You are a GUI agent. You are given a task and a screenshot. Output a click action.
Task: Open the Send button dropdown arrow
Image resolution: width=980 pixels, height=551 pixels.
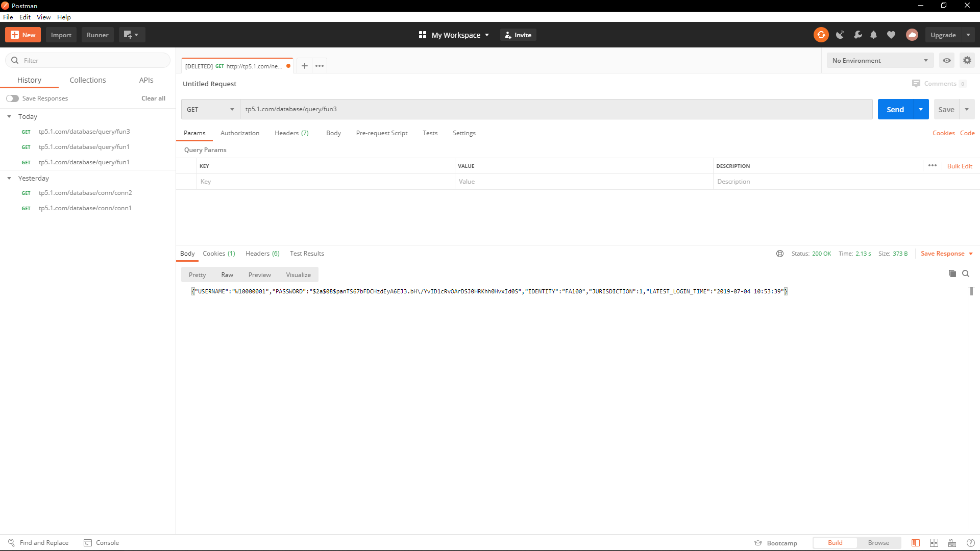pyautogui.click(x=921, y=109)
